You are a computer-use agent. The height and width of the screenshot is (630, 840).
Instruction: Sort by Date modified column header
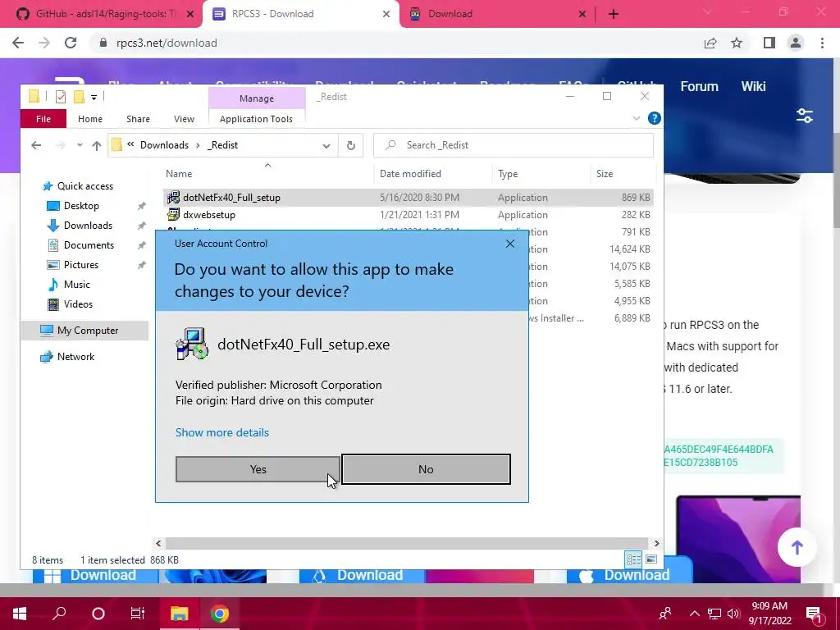(x=410, y=174)
